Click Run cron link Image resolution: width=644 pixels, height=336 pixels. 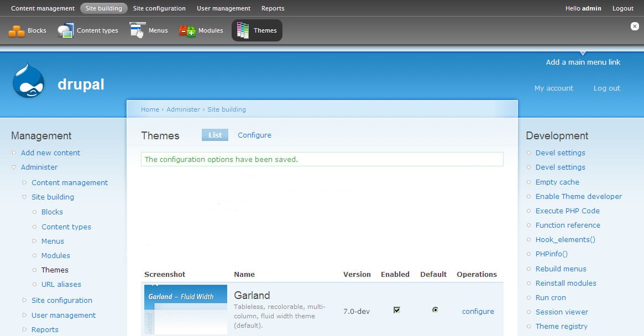pos(551,297)
